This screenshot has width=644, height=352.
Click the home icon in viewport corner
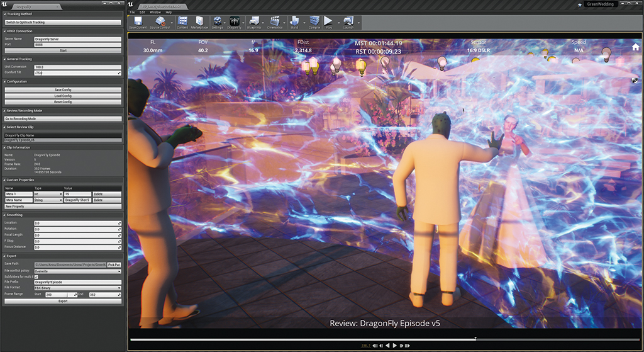coord(636,47)
